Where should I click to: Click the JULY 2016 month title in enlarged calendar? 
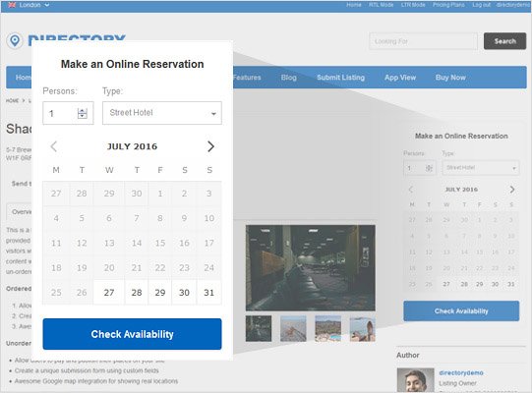coord(133,146)
